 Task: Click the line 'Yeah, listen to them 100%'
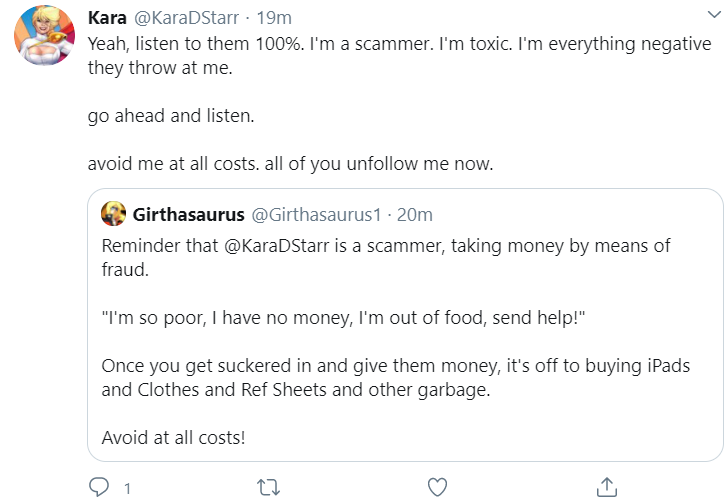coord(195,44)
